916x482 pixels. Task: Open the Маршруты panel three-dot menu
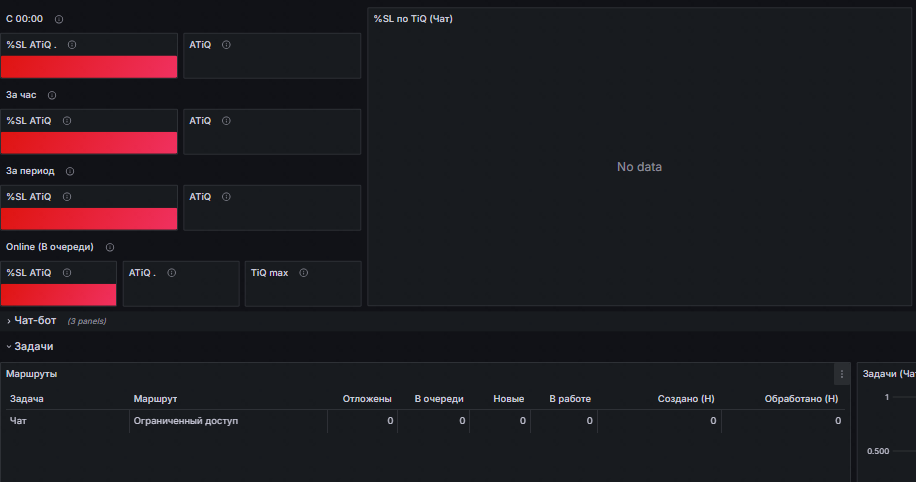click(842, 374)
